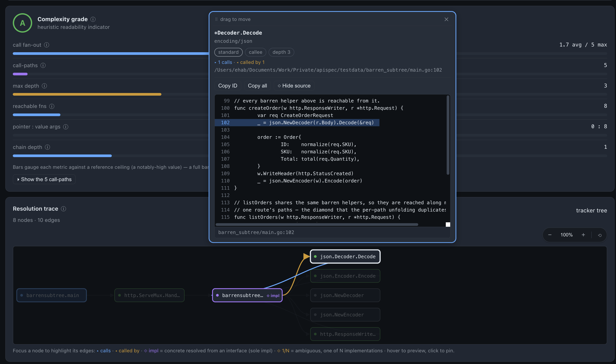Select the json.Encoder.Encode graph node
616x364 pixels.
tap(345, 276)
